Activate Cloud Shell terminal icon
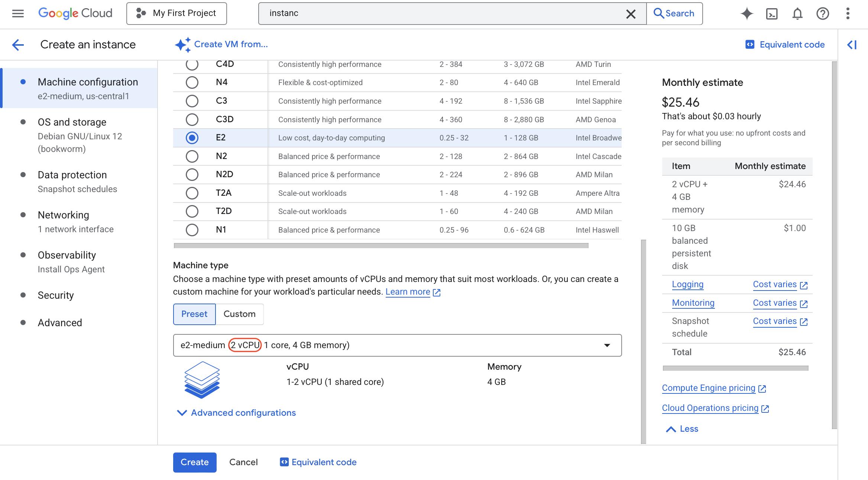This screenshot has width=868, height=480. (x=772, y=13)
